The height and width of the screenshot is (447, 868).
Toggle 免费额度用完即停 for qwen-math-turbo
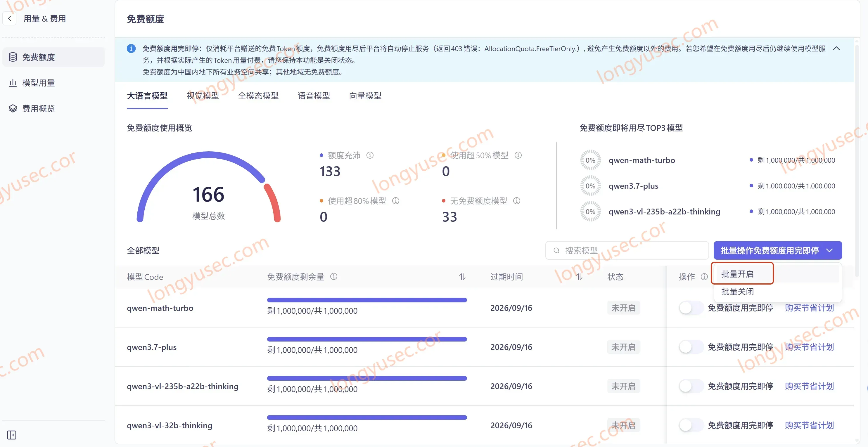[x=691, y=308]
